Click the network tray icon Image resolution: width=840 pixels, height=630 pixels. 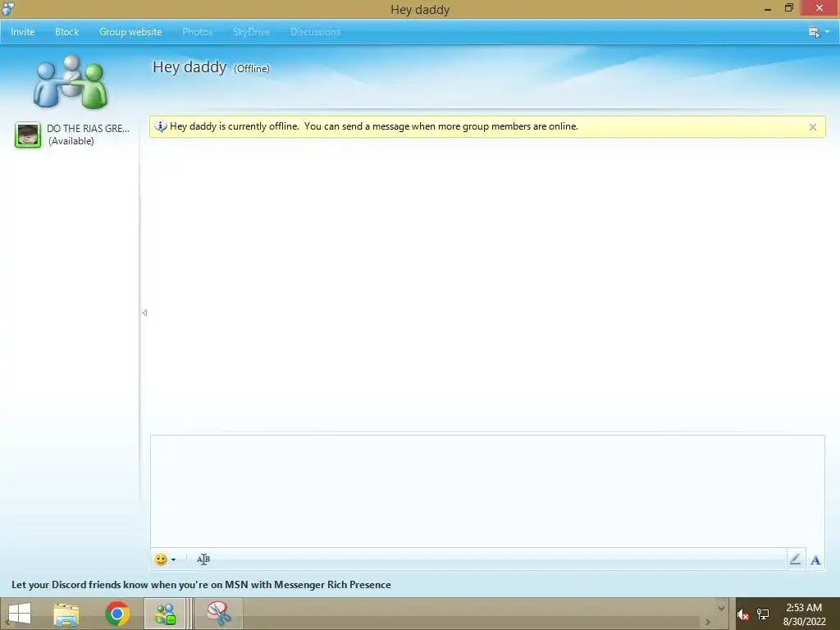tap(763, 614)
